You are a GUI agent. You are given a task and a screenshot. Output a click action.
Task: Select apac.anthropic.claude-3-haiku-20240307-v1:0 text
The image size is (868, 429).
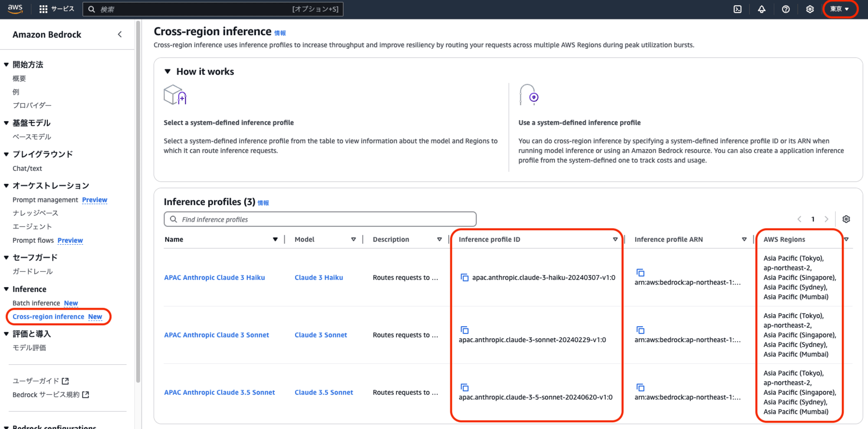click(x=543, y=278)
